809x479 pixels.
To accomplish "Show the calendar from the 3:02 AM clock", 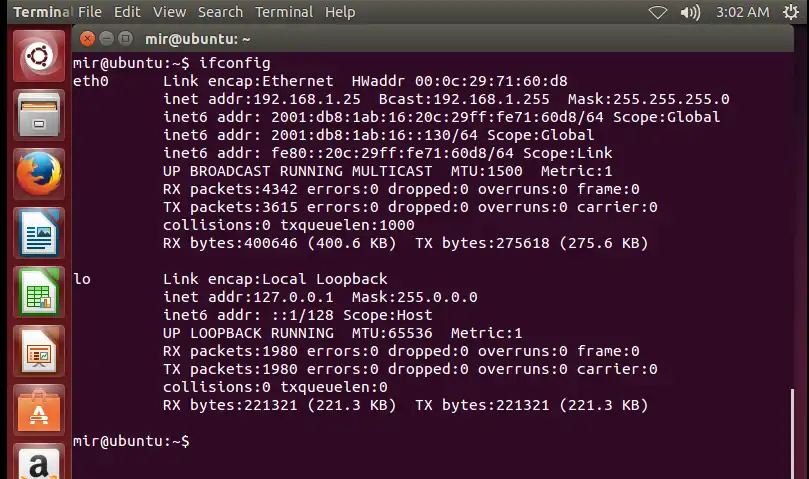I will point(743,12).
